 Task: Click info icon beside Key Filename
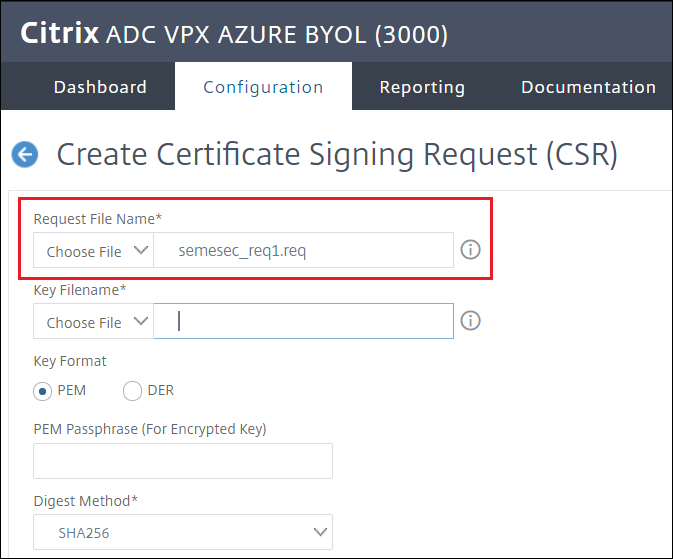pyautogui.click(x=470, y=321)
